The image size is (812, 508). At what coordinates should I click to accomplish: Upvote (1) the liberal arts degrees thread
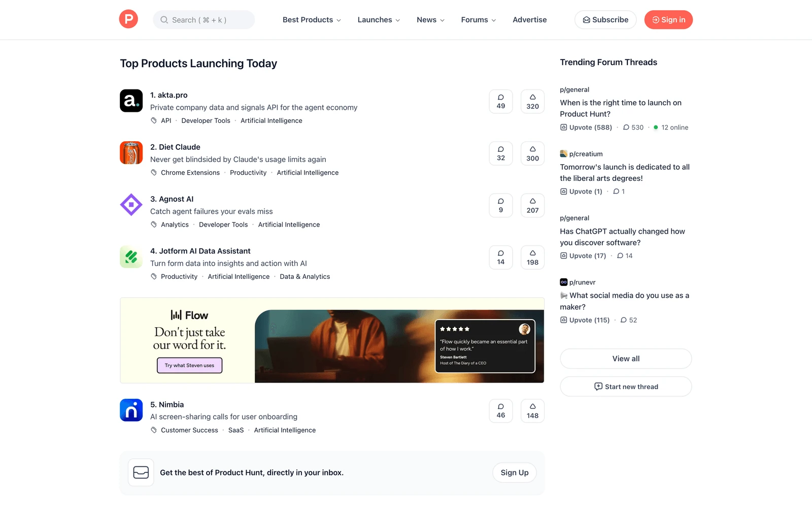tap(581, 192)
